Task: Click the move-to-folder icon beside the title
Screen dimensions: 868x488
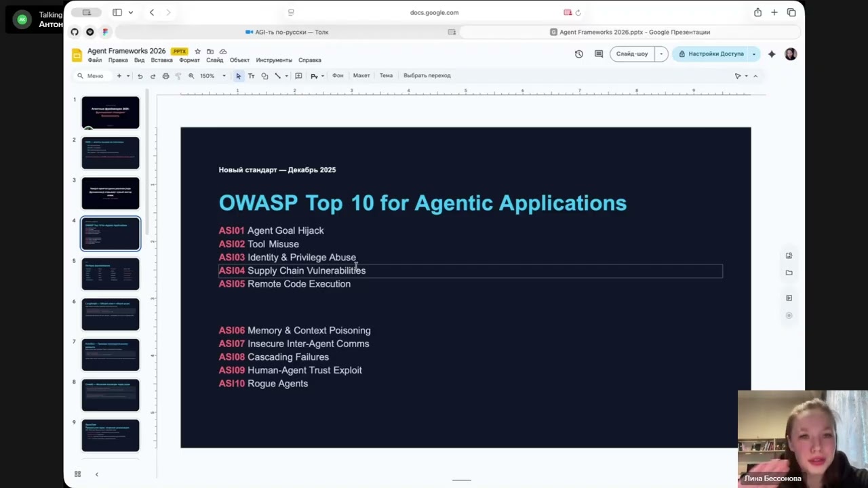Action: click(x=210, y=52)
